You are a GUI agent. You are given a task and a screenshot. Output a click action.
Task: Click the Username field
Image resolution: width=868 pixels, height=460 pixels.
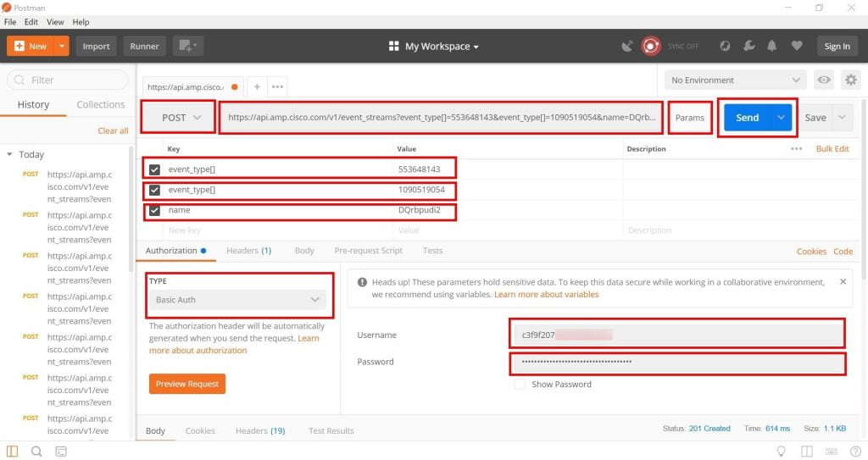click(x=677, y=335)
